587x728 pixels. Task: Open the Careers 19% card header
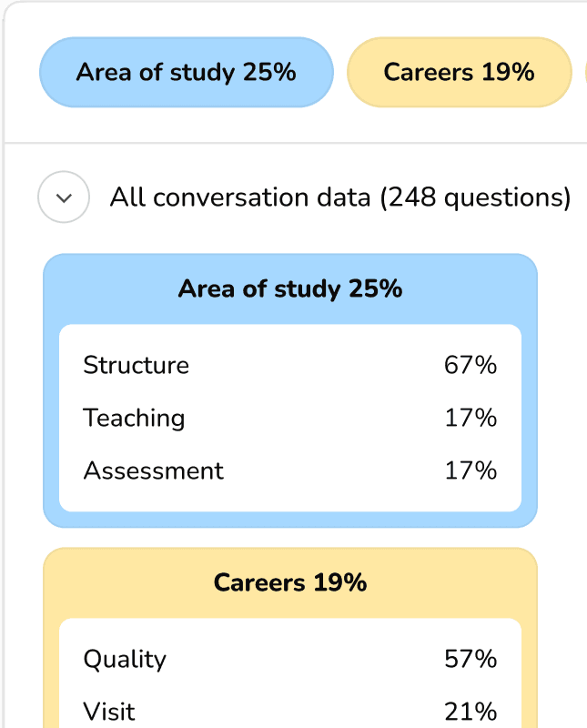pos(290,582)
